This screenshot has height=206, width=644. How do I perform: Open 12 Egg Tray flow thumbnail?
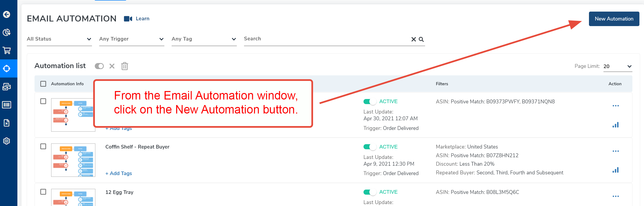[x=73, y=198]
